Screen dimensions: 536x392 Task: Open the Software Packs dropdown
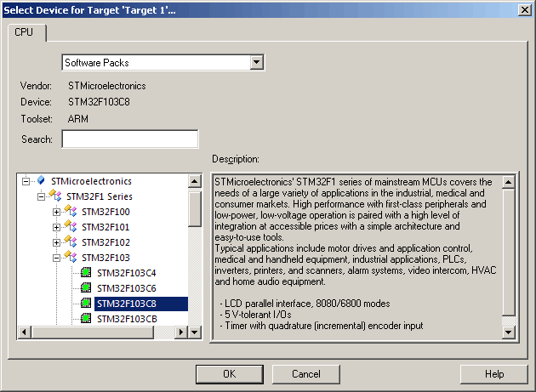(256, 62)
